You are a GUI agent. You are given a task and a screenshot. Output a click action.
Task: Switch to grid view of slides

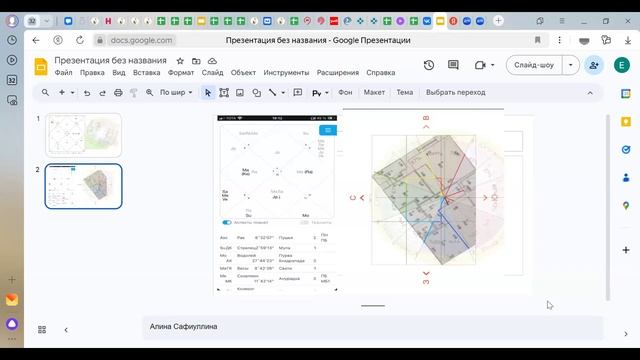tap(42, 330)
